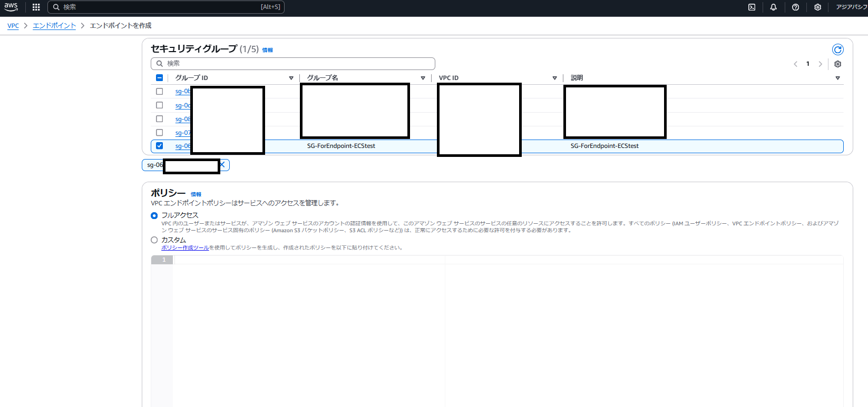
Task: Open the services grid menu icon
Action: click(36, 7)
